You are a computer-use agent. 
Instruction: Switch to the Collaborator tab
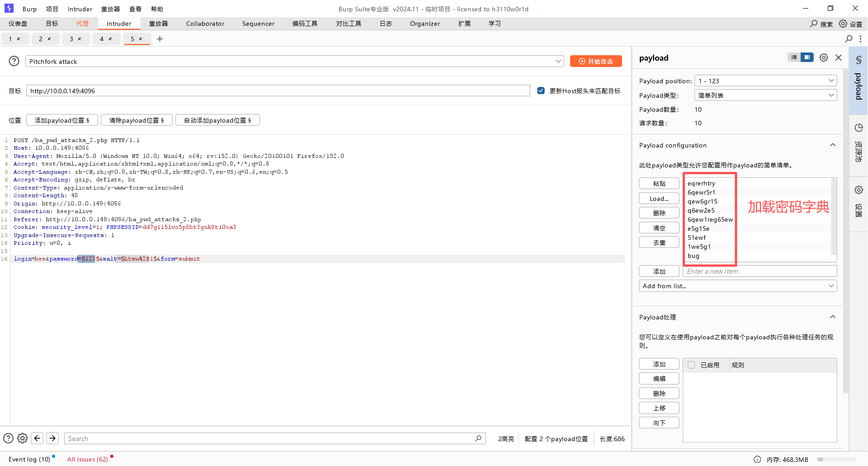[x=205, y=24]
